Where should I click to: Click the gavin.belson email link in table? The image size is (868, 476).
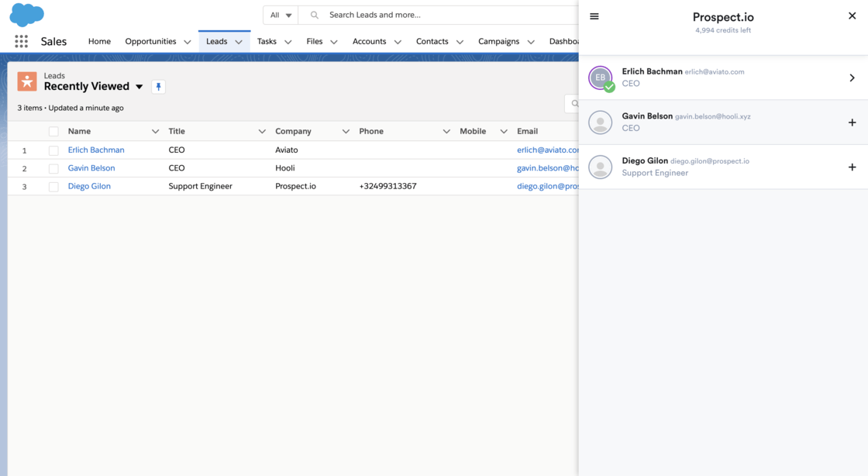[x=547, y=168]
